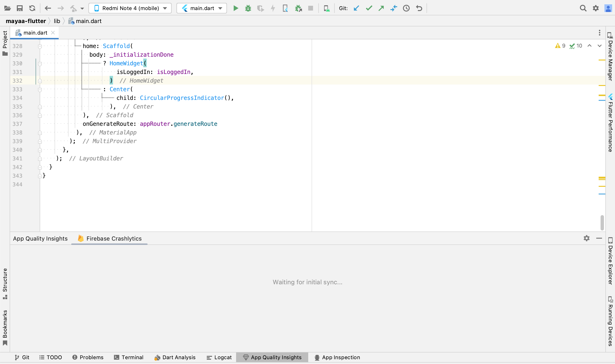Click the Git update project arrow
The width and height of the screenshot is (615, 364).
click(356, 8)
